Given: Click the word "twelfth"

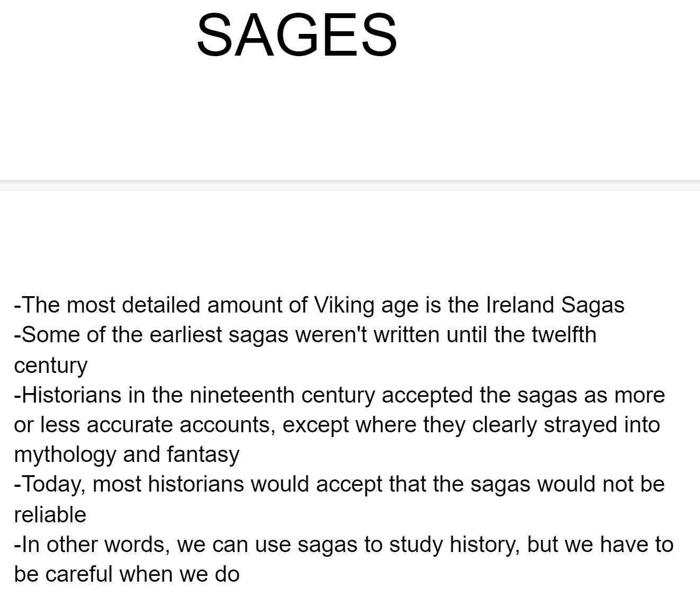Looking at the screenshot, I should (563, 335).
